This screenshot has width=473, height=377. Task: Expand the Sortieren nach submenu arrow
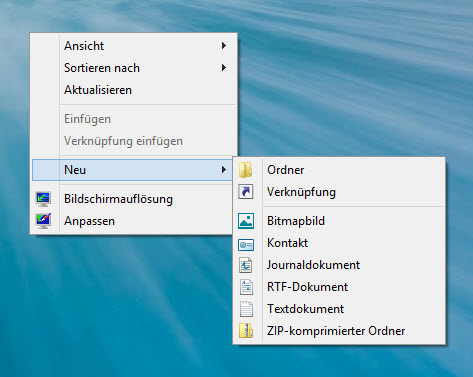(x=224, y=68)
